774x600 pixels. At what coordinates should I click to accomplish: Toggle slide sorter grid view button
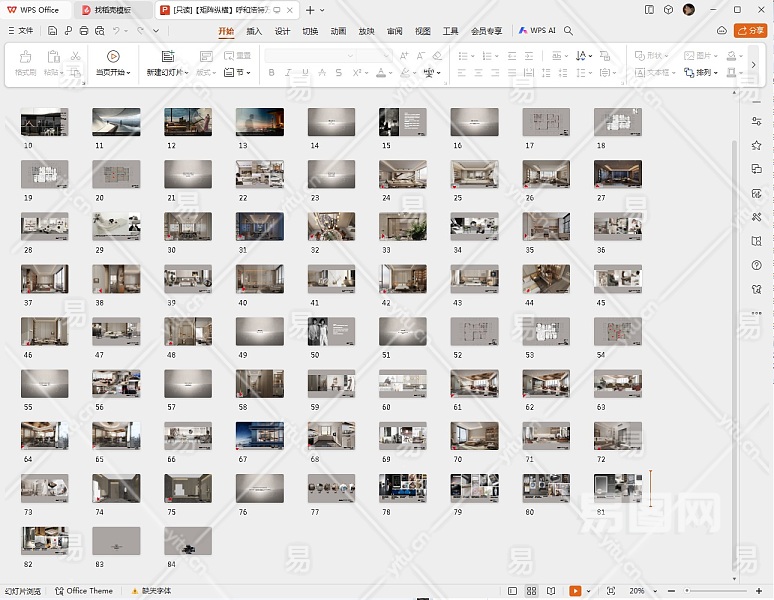pos(532,591)
